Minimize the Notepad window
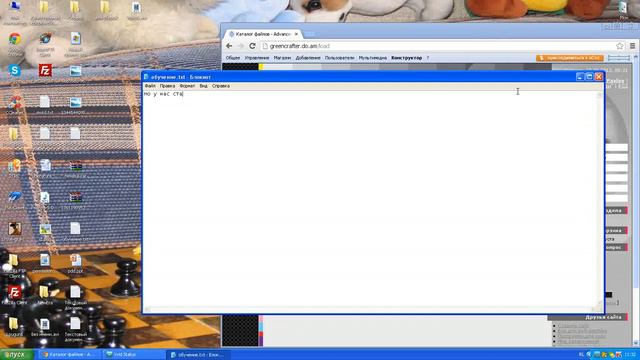 coord(580,77)
